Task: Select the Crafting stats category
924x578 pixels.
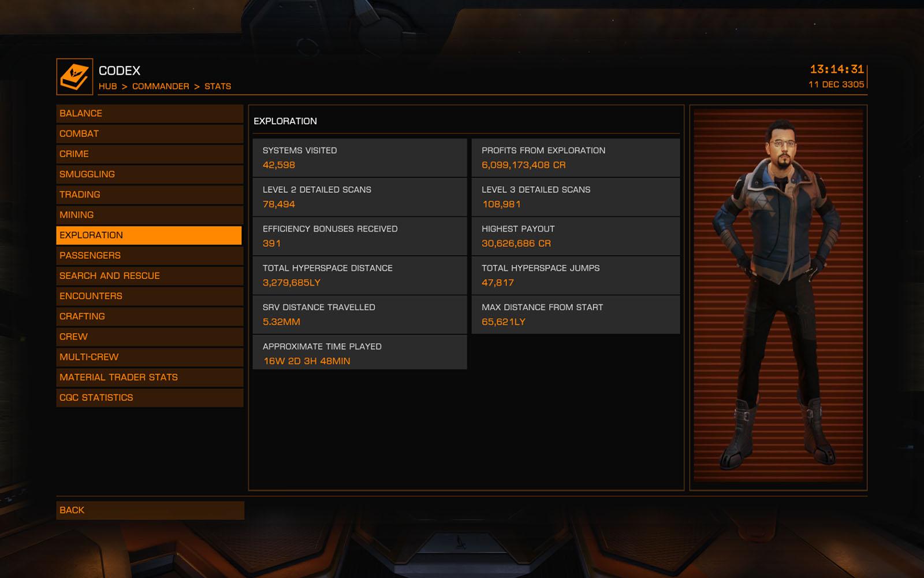Action: point(150,316)
